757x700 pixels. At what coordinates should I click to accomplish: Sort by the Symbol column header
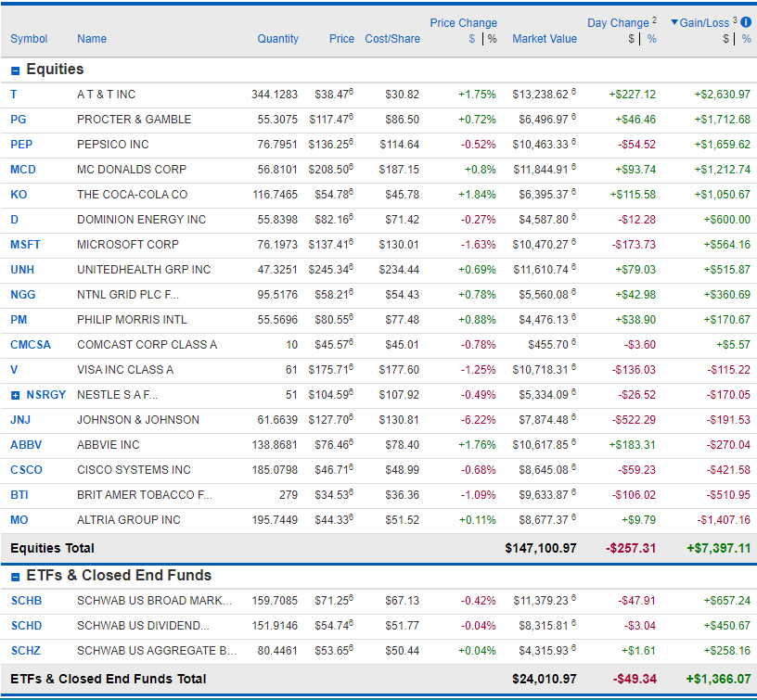29,39
